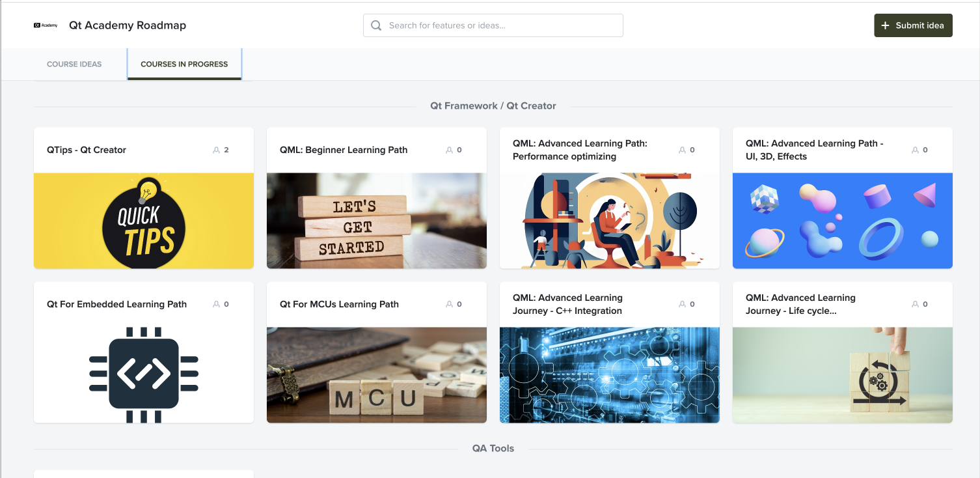Click follower icon on Performance optimizing card
980x478 pixels.
[682, 150]
